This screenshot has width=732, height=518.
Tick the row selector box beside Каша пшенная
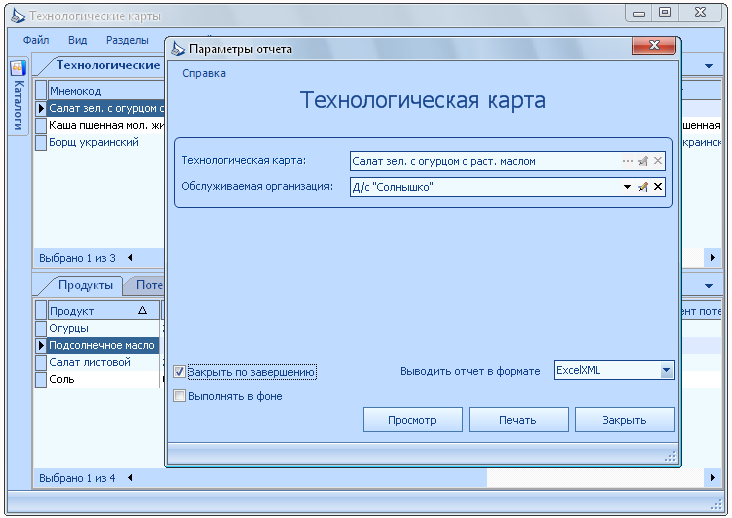41,125
